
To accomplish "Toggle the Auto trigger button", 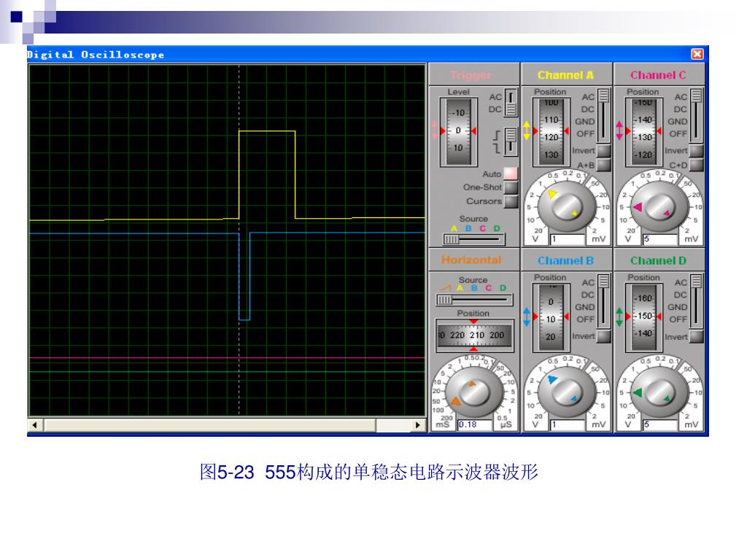I will [x=511, y=174].
